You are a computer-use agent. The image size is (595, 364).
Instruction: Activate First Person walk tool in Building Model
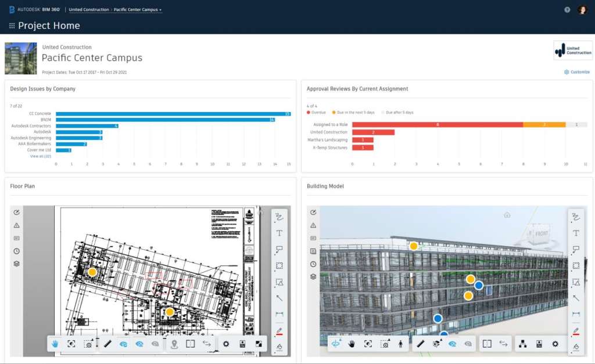click(401, 344)
